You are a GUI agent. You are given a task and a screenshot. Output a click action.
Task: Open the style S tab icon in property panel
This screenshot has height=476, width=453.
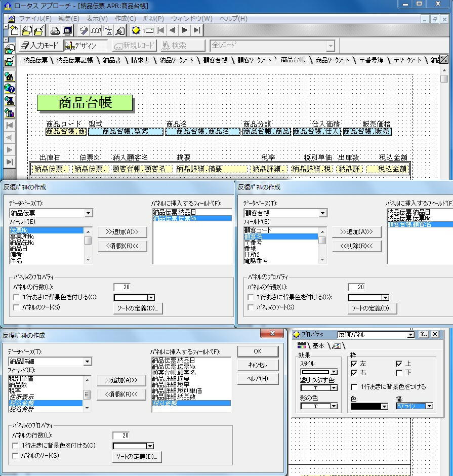coord(337,346)
